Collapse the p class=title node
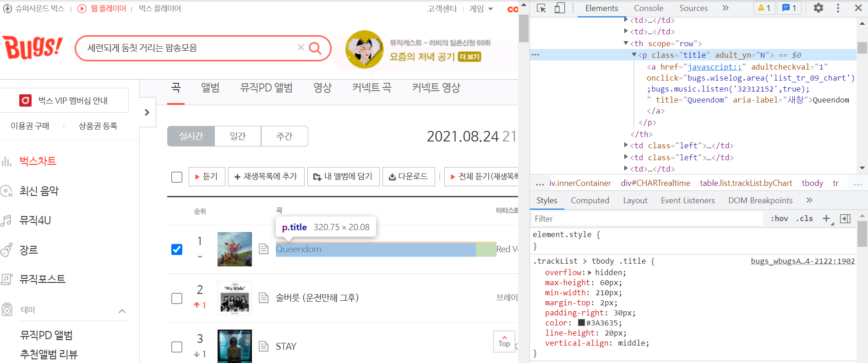This screenshot has width=868, height=363. pos(634,54)
